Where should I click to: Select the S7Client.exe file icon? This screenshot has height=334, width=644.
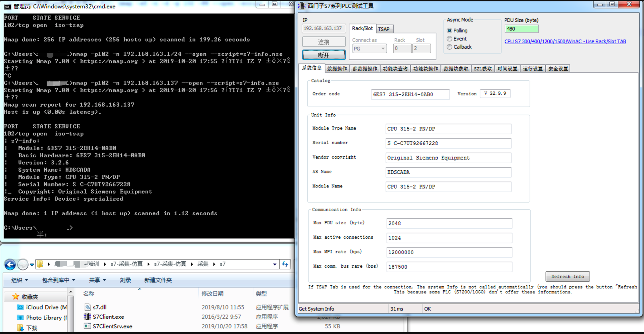click(88, 317)
